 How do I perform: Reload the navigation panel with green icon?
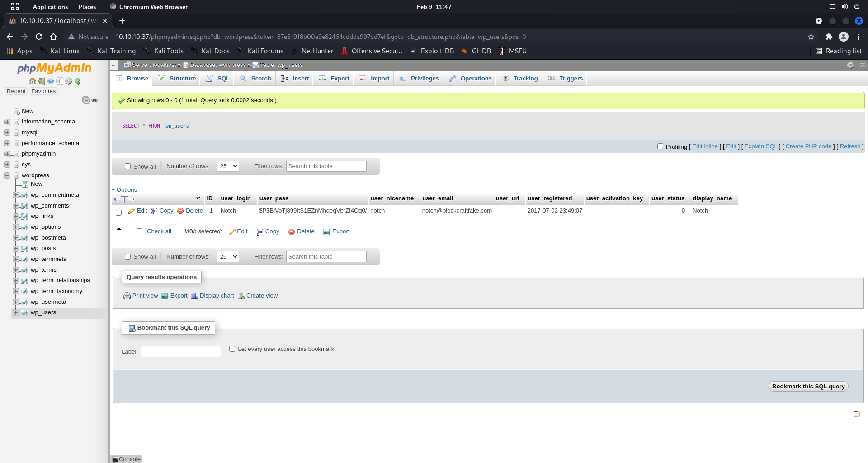click(78, 81)
